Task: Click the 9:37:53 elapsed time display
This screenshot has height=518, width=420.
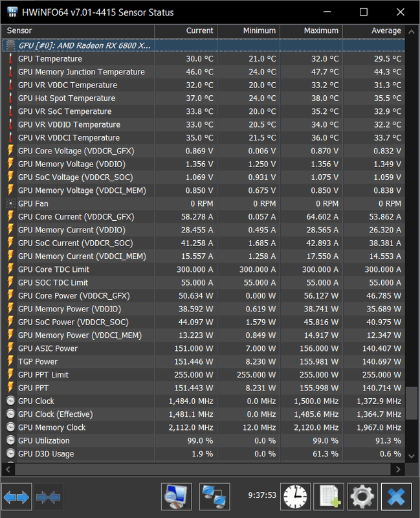Action: coord(262,495)
